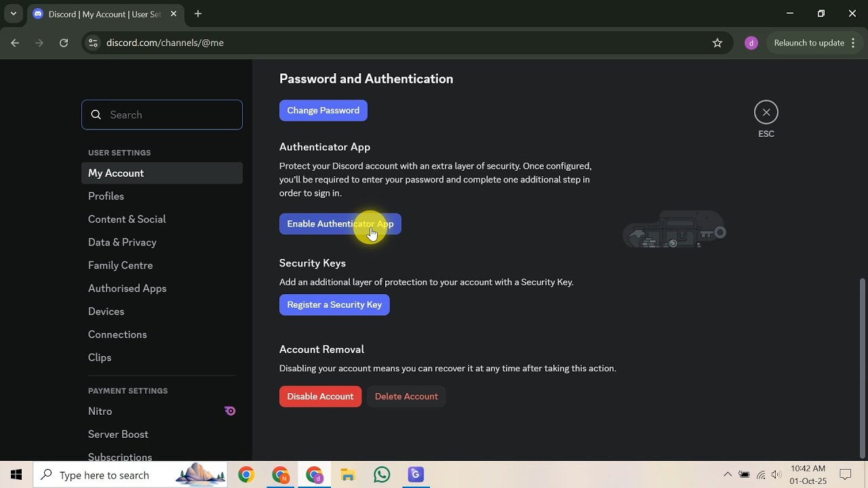The height and width of the screenshot is (488, 868).
Task: Reload the page with the refresh icon
Action: coord(64,43)
